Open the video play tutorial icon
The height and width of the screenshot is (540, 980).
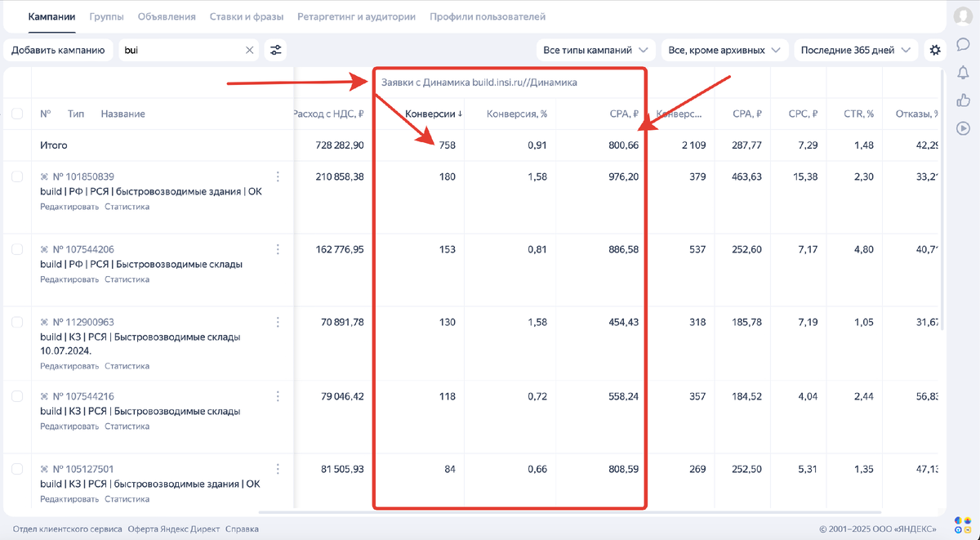[x=963, y=128]
